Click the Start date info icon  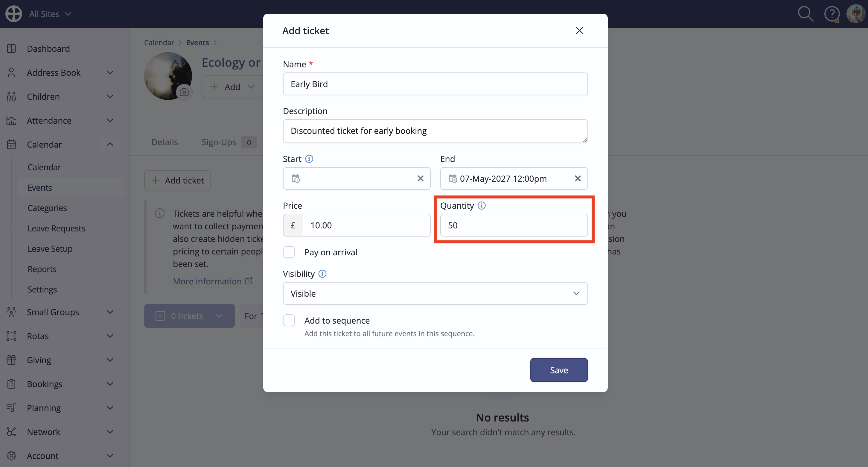point(309,159)
